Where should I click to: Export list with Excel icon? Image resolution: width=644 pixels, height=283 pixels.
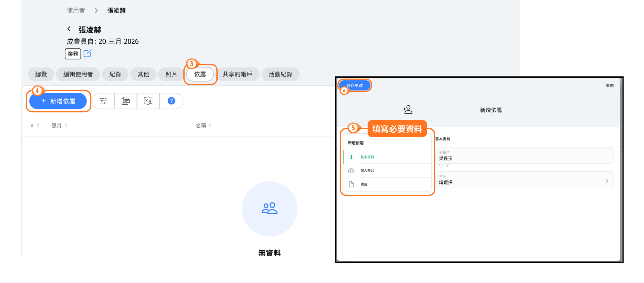tap(148, 101)
